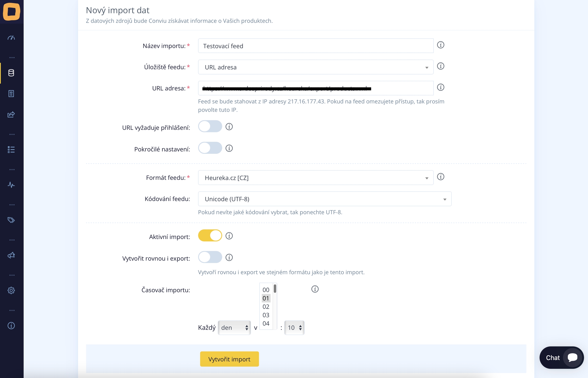The image size is (588, 378).
Task: Open the document page sidebar icon
Action: click(11, 94)
